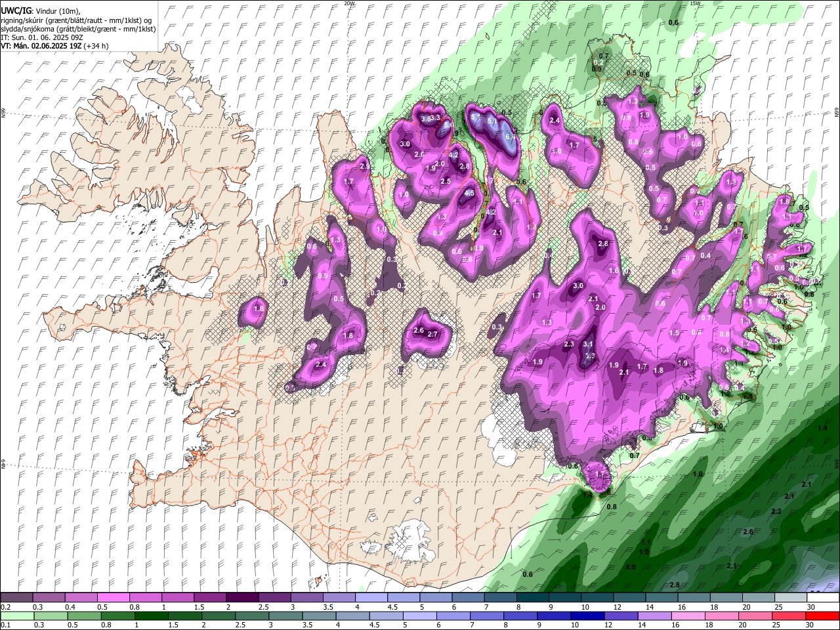Click the '15W' longitude label
This screenshot has height=630, width=840.
coord(696,3)
